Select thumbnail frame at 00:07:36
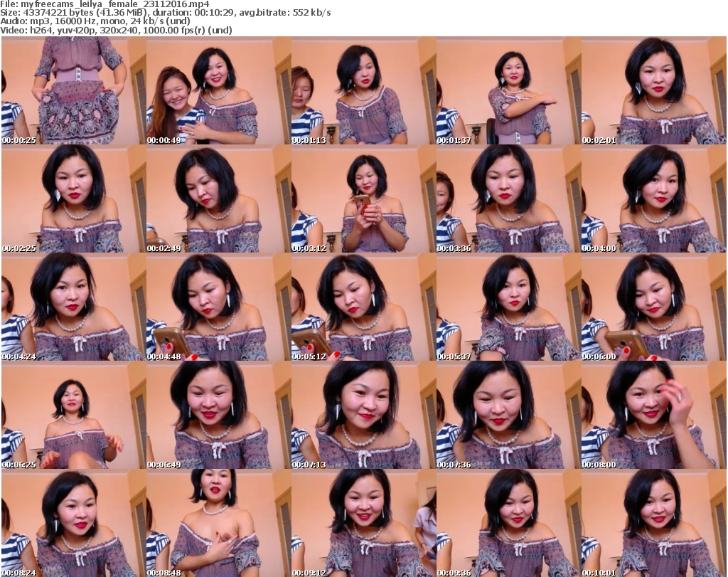The image size is (728, 577). point(508,415)
